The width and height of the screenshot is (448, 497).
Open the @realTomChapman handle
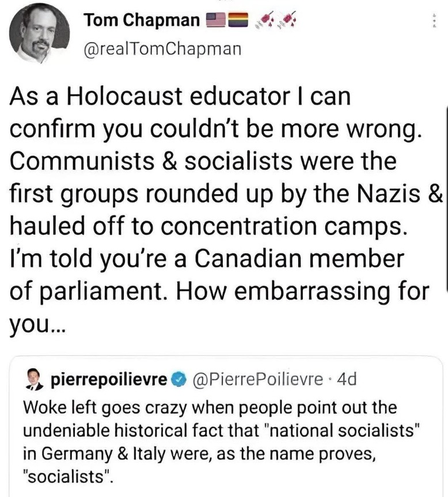pyautogui.click(x=162, y=50)
